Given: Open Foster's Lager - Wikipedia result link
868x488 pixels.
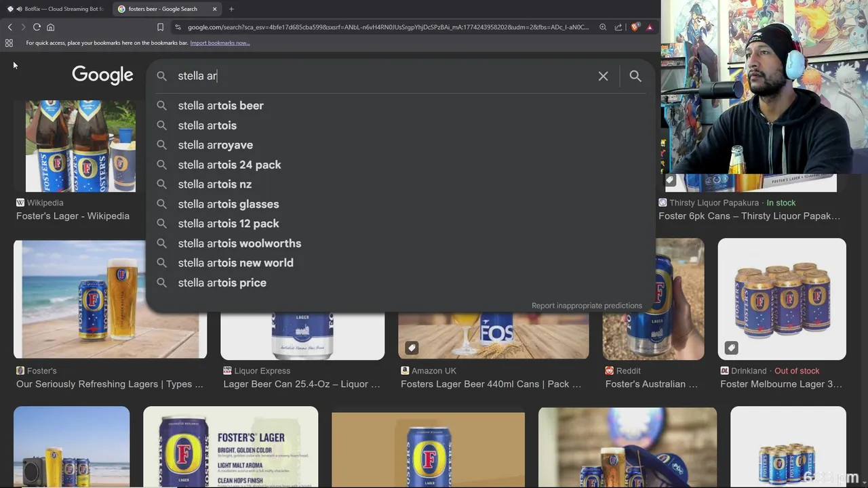Looking at the screenshot, I should pos(73,216).
